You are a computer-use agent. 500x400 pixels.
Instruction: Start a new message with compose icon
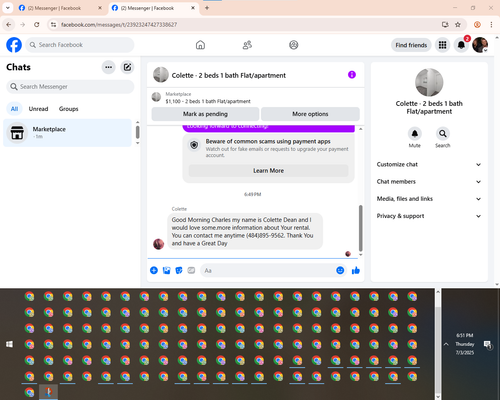click(x=127, y=67)
